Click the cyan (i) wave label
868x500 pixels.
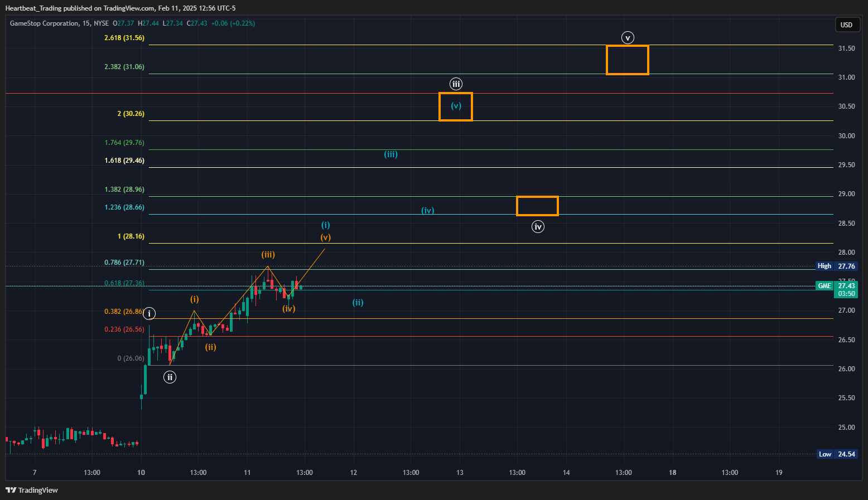pyautogui.click(x=326, y=225)
